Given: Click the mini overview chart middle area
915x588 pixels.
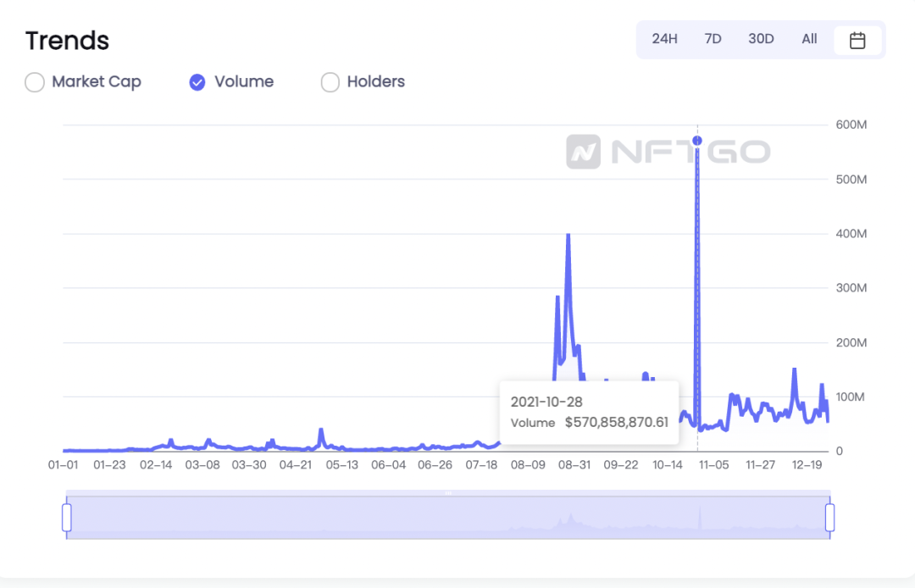Looking at the screenshot, I should coord(448,518).
